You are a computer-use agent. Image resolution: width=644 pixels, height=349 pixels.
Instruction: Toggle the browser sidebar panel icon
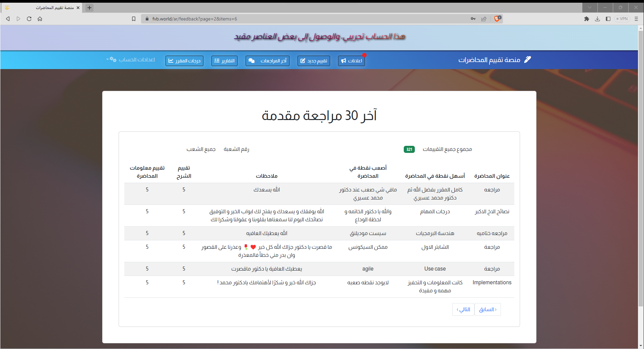pyautogui.click(x=608, y=19)
